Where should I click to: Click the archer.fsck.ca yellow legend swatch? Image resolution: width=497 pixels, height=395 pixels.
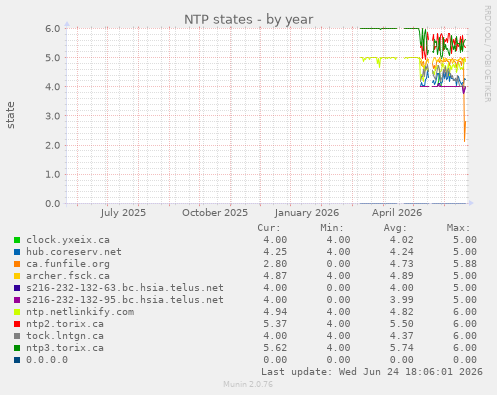coord(17,276)
